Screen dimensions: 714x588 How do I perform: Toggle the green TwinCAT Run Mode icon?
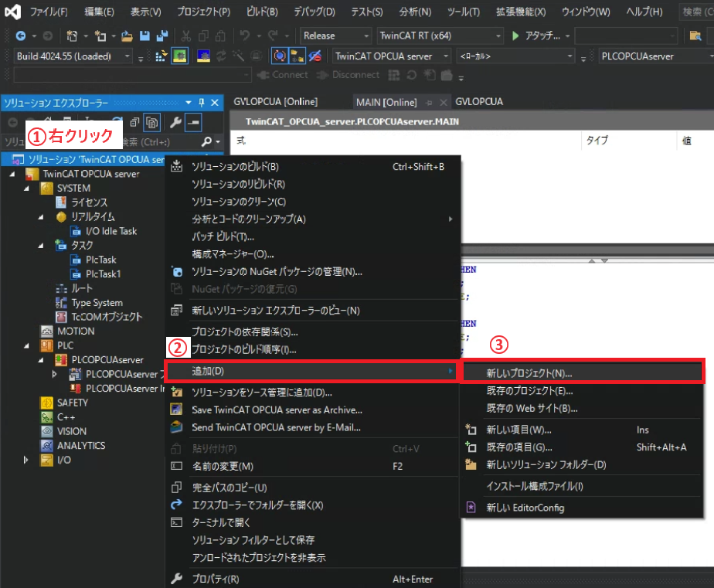(x=180, y=56)
